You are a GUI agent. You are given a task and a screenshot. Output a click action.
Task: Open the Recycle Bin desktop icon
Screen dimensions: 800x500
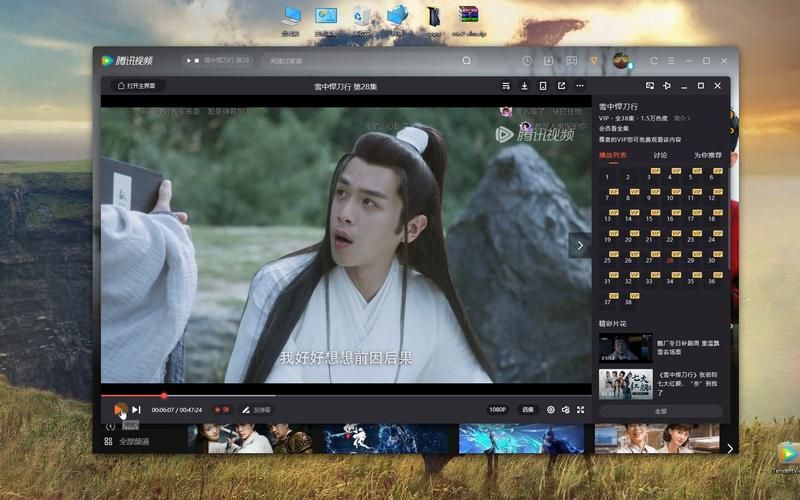pyautogui.click(x=362, y=21)
